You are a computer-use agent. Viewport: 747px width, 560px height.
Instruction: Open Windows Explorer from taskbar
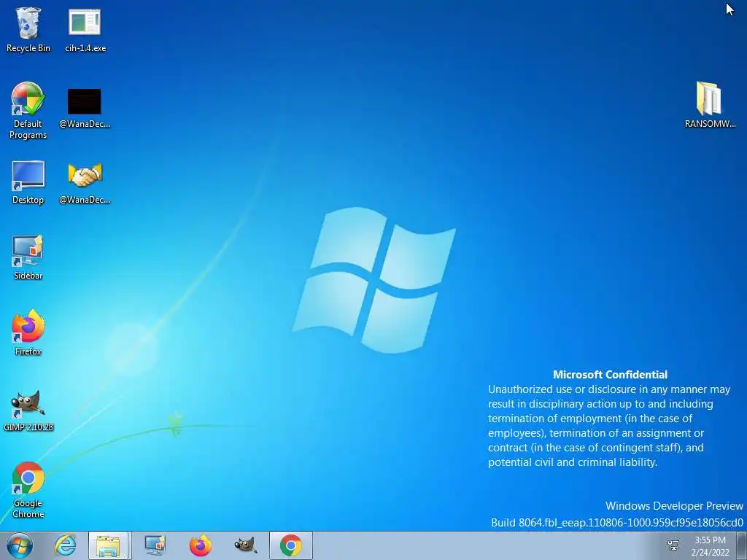pos(109,545)
